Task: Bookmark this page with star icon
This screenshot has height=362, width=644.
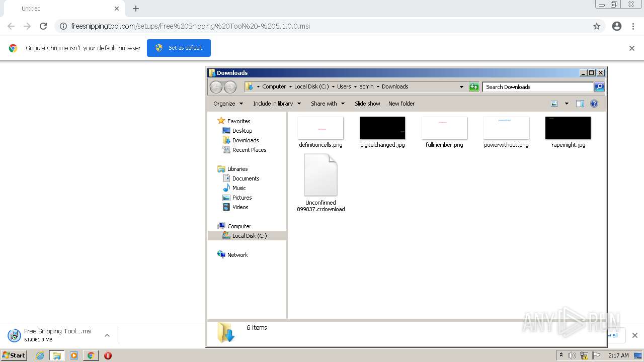Action: point(597,26)
